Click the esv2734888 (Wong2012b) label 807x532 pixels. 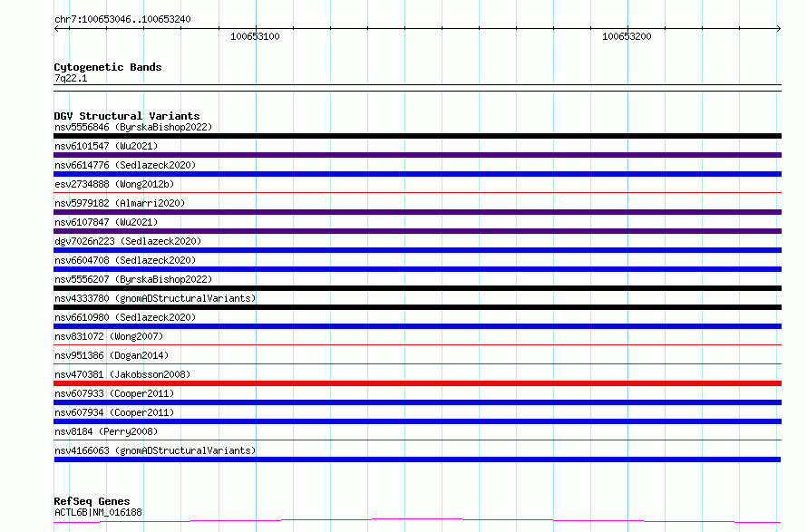point(114,184)
